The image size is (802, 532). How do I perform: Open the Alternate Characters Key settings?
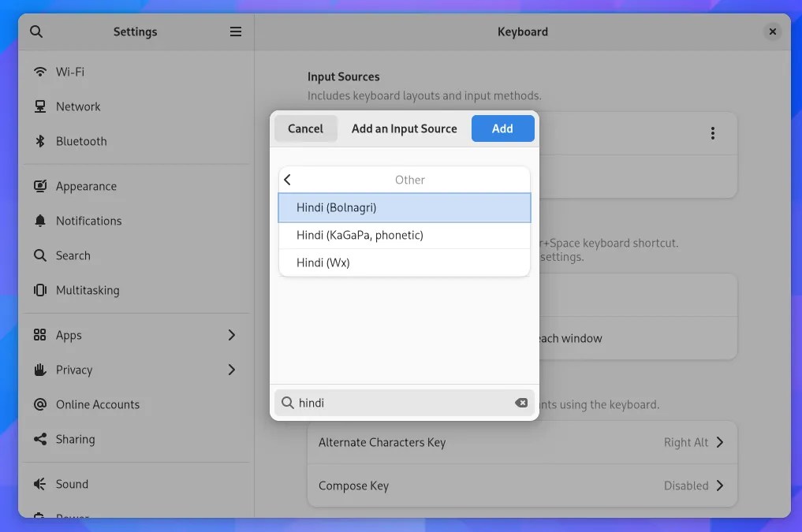coord(523,442)
